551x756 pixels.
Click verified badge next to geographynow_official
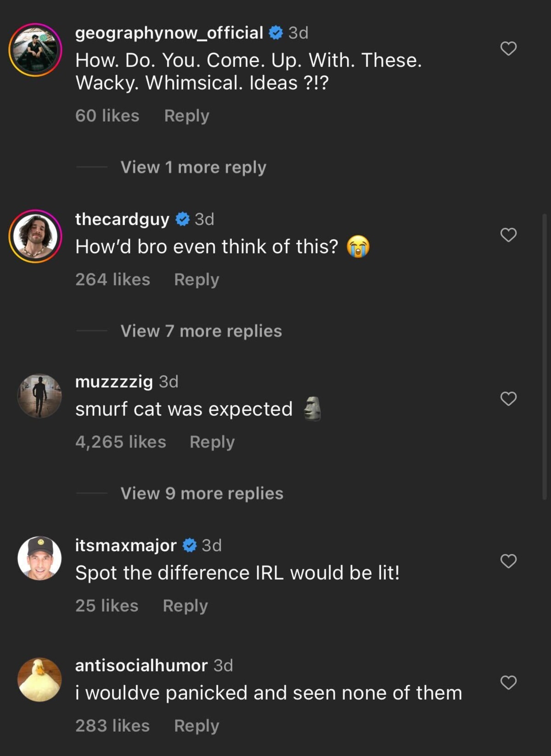coord(275,33)
